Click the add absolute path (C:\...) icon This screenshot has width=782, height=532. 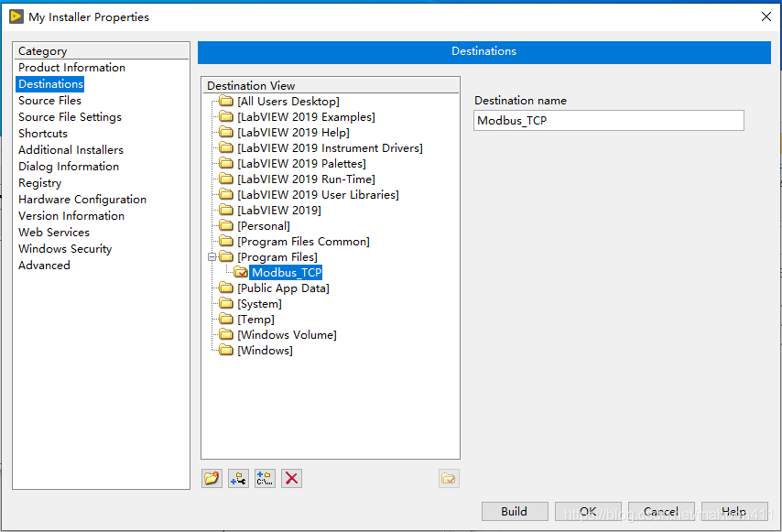click(x=265, y=478)
